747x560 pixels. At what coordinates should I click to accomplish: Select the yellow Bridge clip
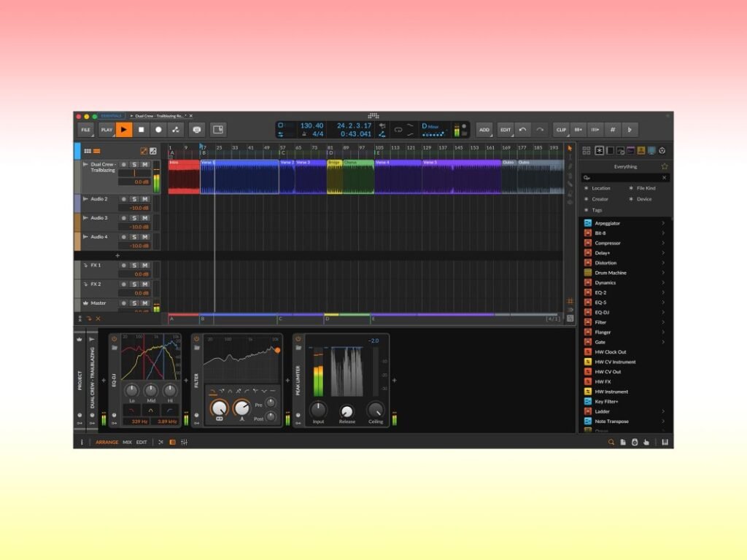[x=334, y=176]
